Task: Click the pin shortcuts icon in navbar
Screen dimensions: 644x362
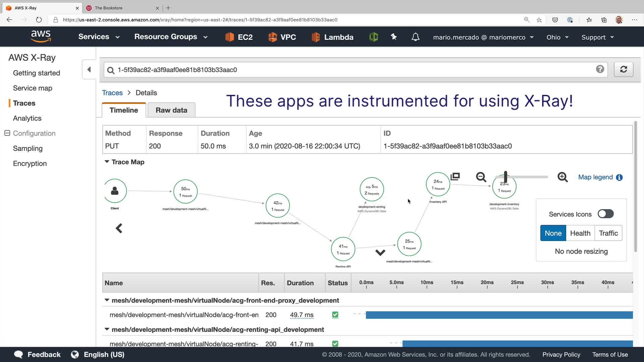Action: point(394,37)
